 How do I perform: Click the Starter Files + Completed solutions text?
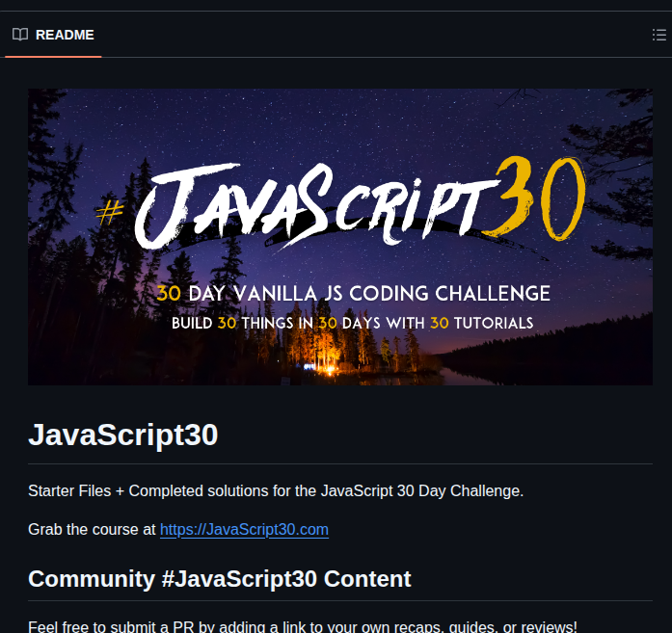pyautogui.click(x=276, y=490)
